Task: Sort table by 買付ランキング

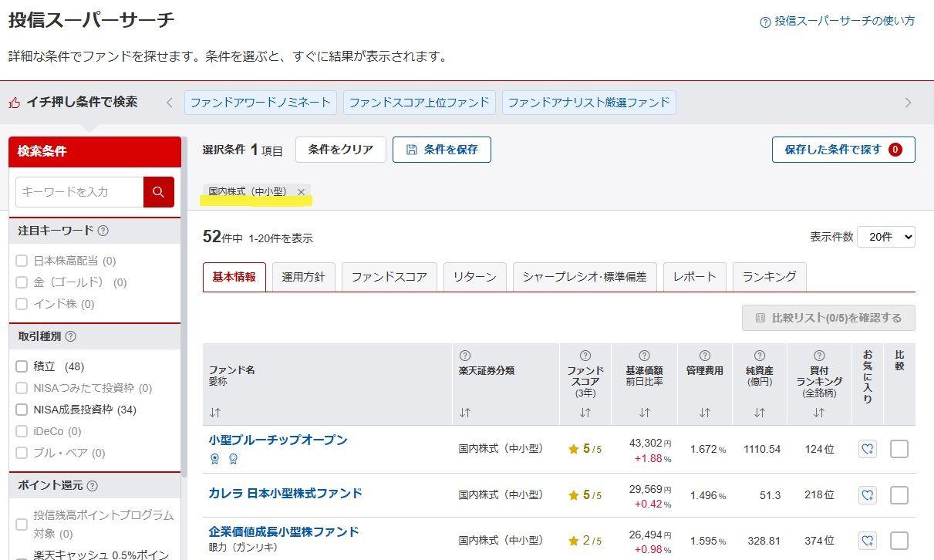Action: coord(819,413)
